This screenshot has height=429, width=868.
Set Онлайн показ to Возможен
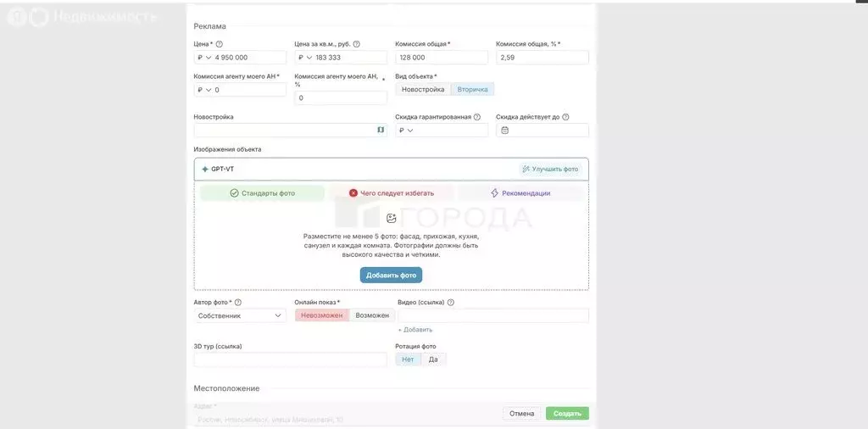(x=372, y=315)
